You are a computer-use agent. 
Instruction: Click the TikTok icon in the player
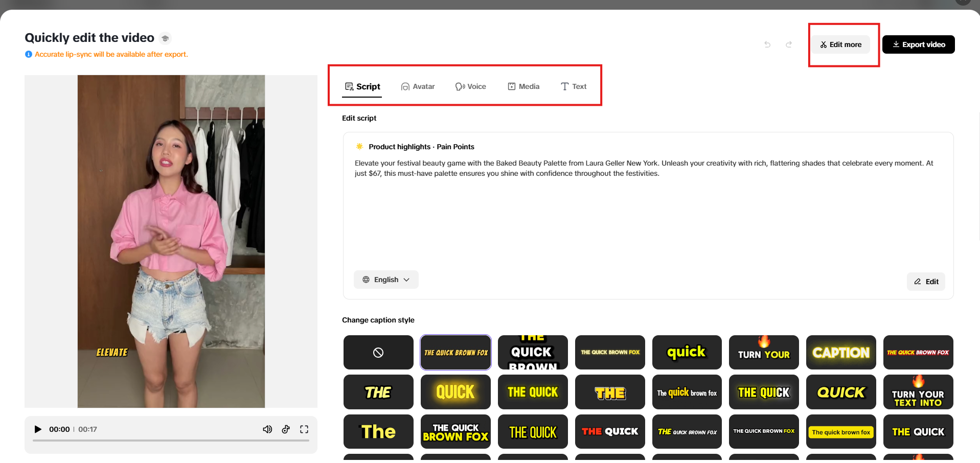pos(286,429)
